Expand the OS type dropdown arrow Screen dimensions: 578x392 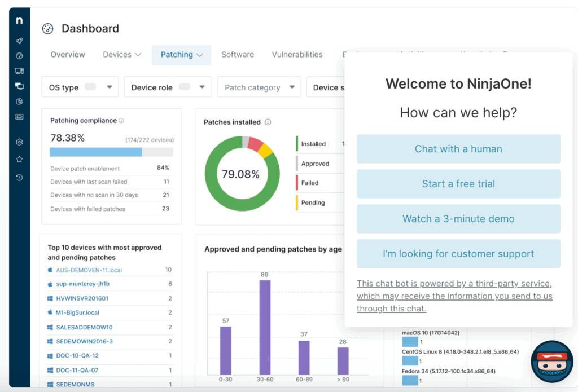pyautogui.click(x=110, y=87)
